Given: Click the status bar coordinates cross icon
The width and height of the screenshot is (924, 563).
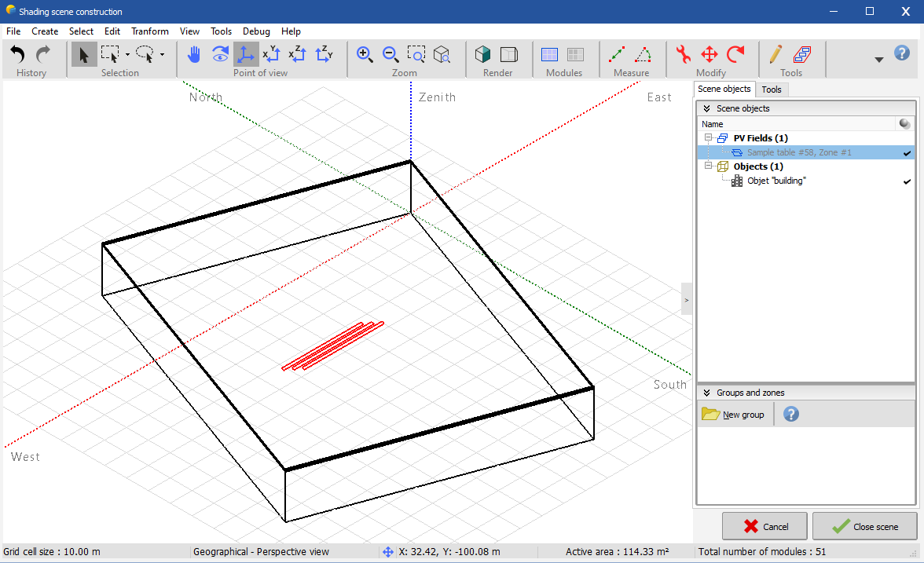Looking at the screenshot, I should (x=388, y=552).
